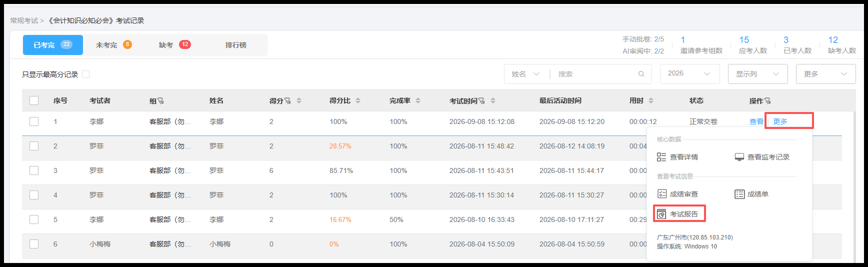Sort by 完成率 column
The height and width of the screenshot is (267, 868).
418,100
